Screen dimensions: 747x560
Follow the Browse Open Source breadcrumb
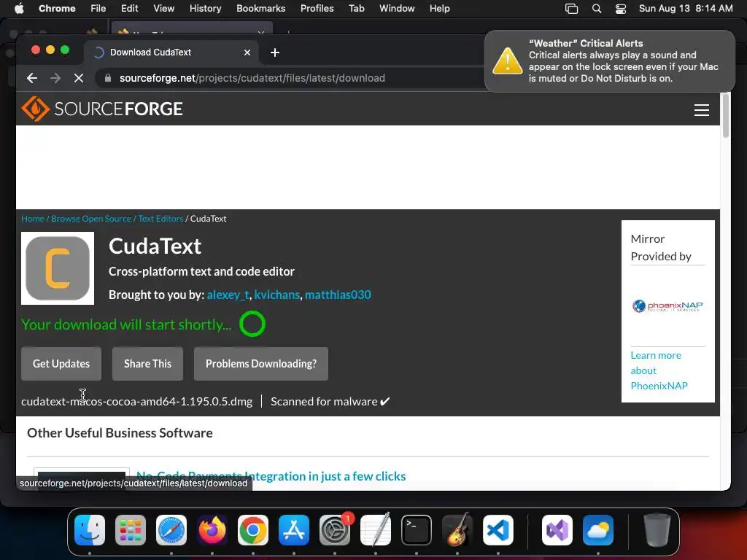tap(91, 219)
